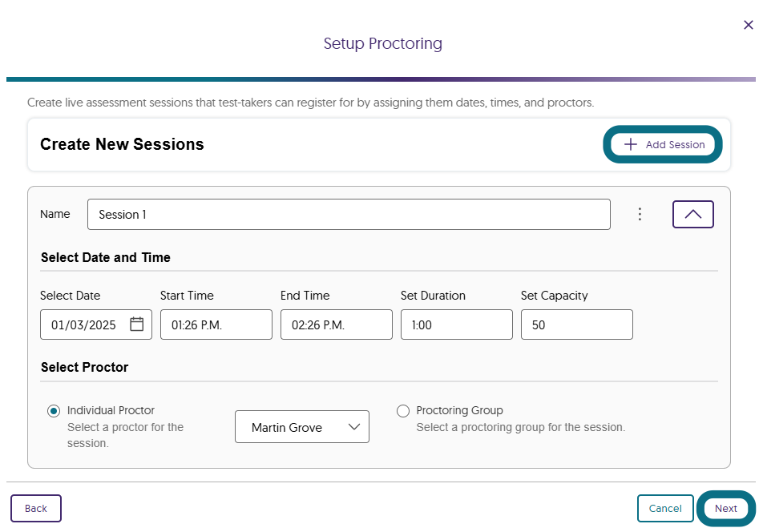This screenshot has width=763, height=532.
Task: Click the Start Time field
Action: 216,324
